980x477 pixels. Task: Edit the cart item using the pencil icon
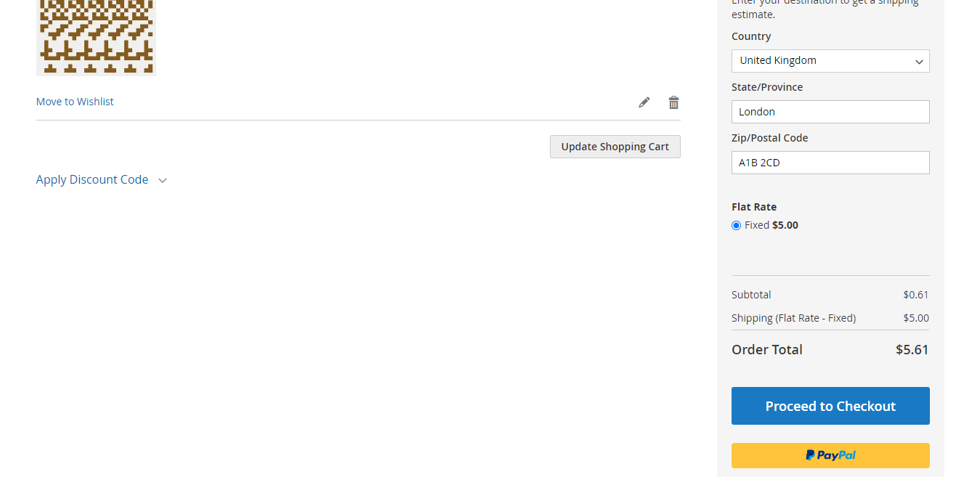coord(644,102)
